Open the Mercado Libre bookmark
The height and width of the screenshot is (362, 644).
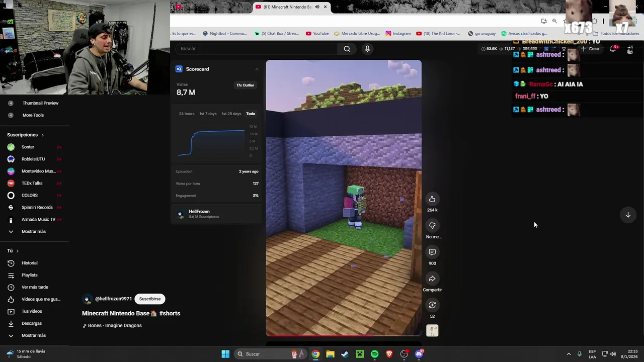pos(357,34)
